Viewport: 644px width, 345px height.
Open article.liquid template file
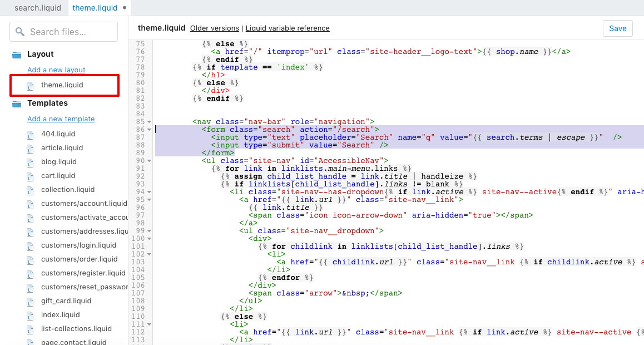coord(62,148)
